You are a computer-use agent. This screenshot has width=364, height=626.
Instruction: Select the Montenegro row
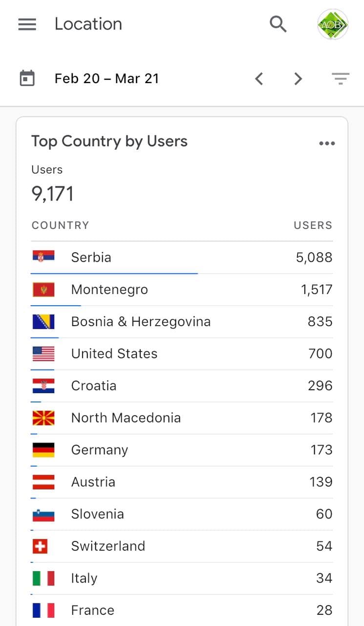coord(182,290)
